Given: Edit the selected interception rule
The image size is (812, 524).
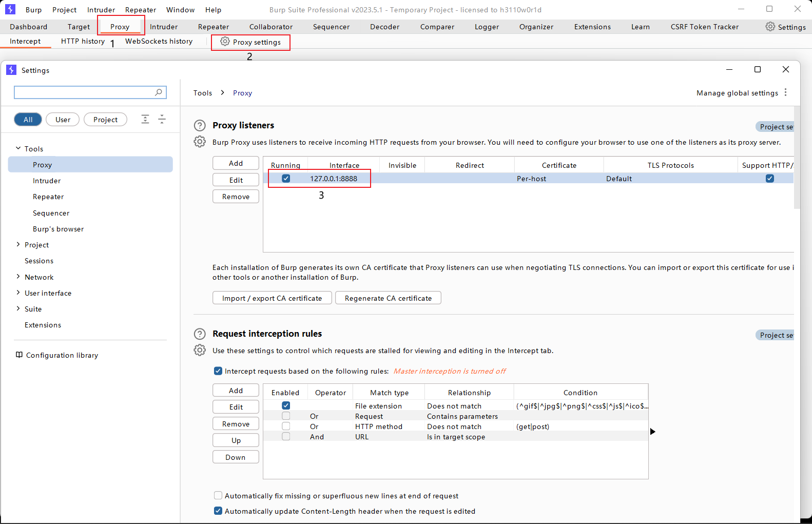Looking at the screenshot, I should (x=236, y=407).
